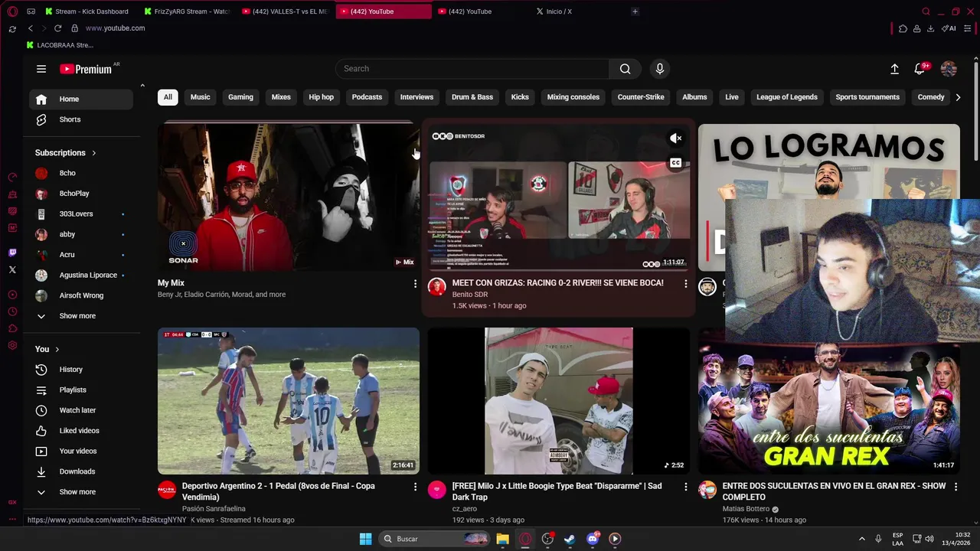Open sidebar history clock icon

(12, 311)
